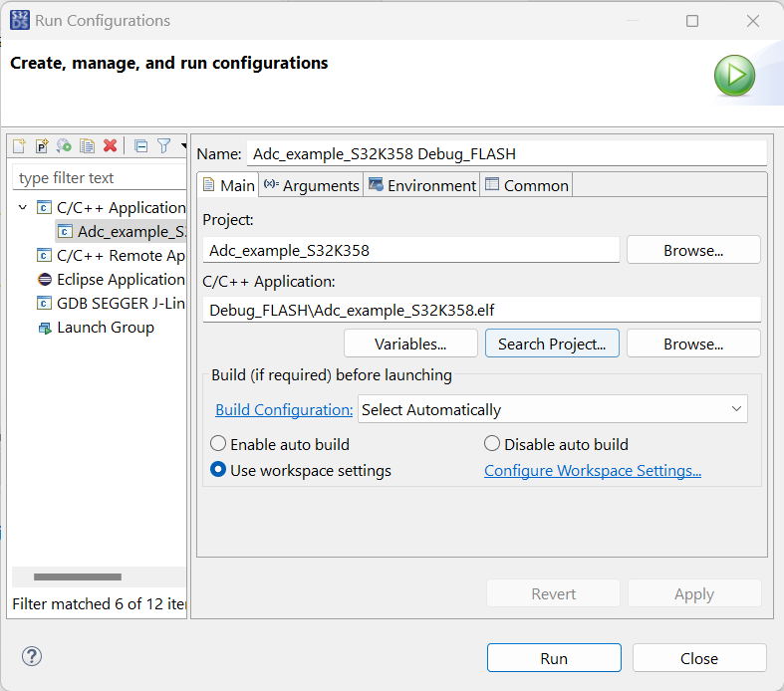Collapse all tree items in the toolbar
This screenshot has width=784, height=691.
(140, 146)
